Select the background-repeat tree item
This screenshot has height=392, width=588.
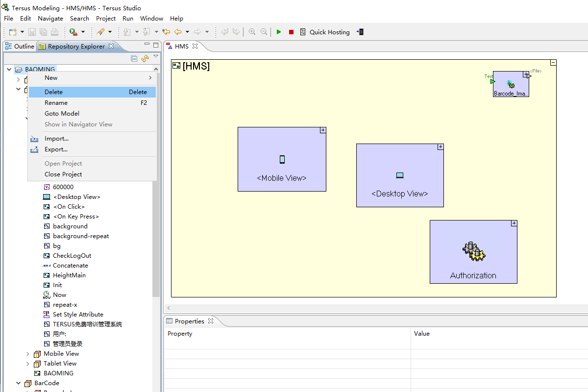76,236
